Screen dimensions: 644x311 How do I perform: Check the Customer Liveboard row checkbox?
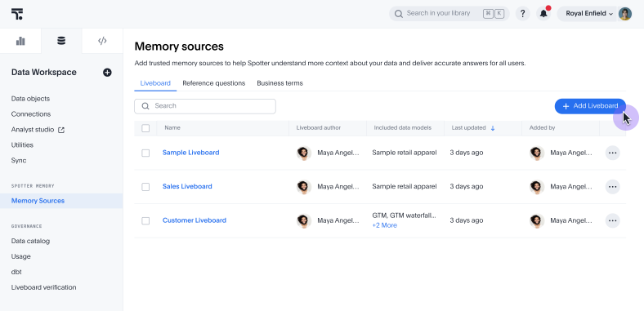point(145,220)
